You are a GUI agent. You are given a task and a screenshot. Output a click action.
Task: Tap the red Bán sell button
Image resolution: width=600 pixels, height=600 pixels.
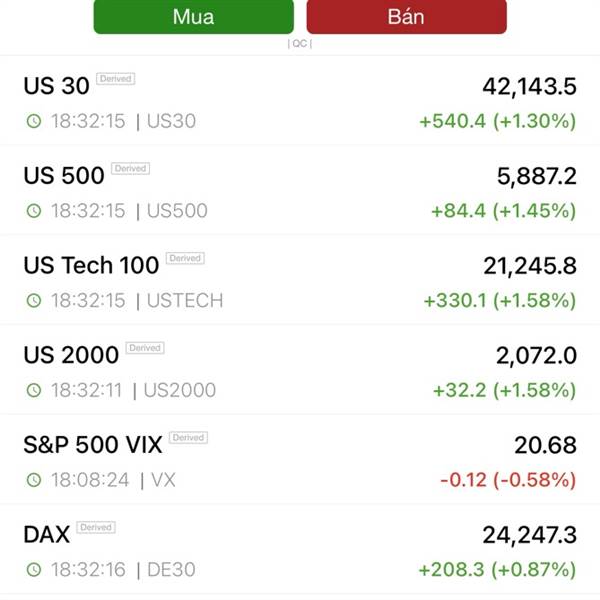click(406, 16)
